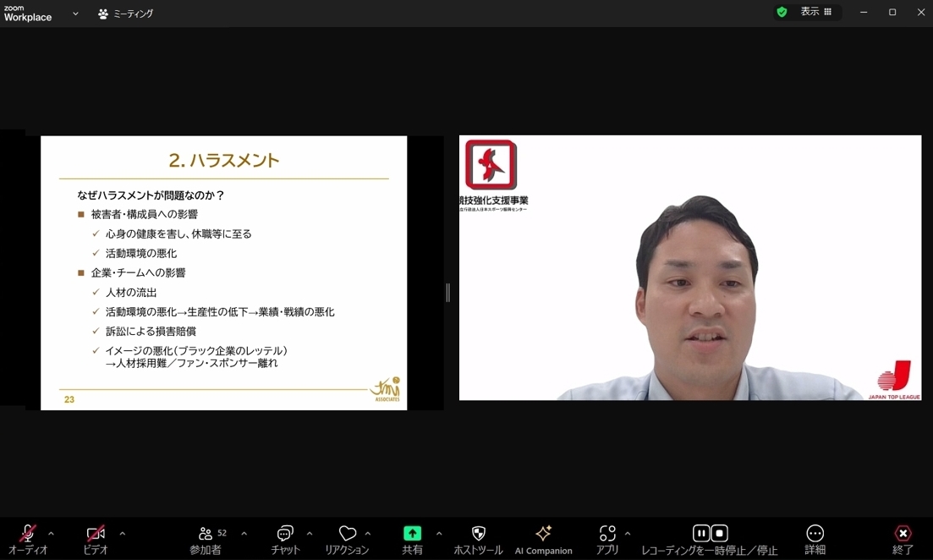Expand audio options arrow beside オーディオ

(51, 534)
